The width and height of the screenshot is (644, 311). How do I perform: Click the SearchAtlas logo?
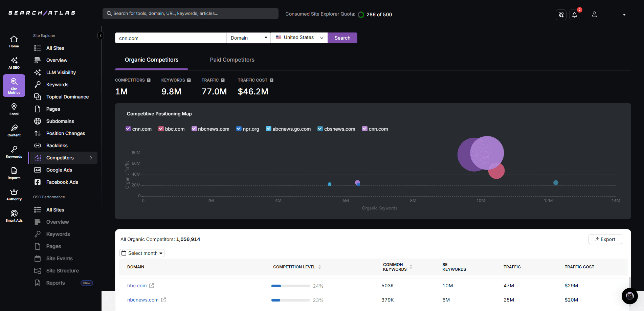pos(42,13)
